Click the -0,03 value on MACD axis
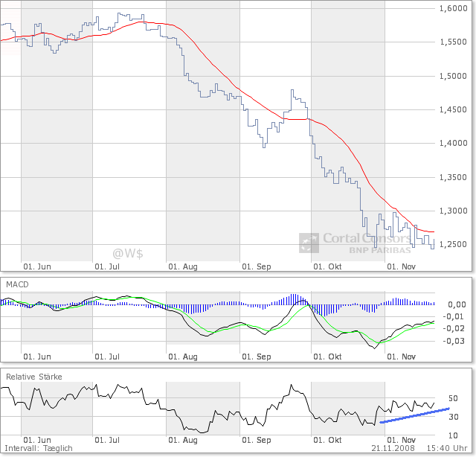Image resolution: width=476 pixels, height=457 pixels. [x=454, y=341]
